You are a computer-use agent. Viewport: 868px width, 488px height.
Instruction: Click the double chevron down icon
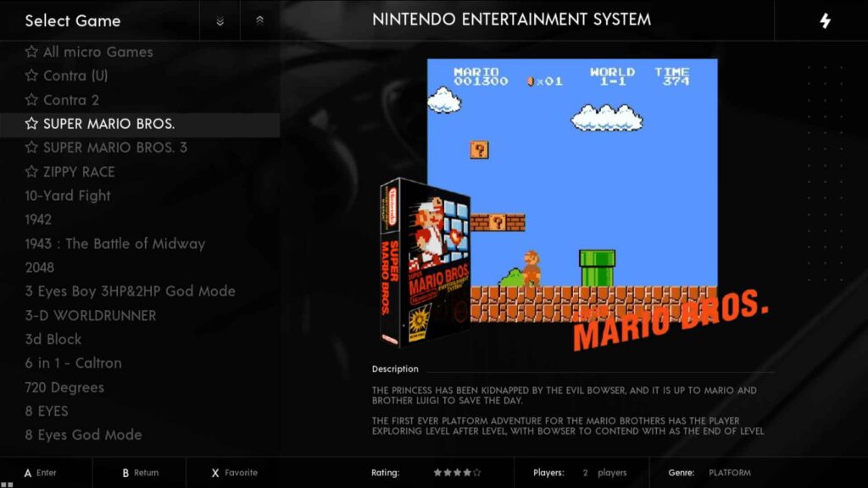(x=220, y=21)
